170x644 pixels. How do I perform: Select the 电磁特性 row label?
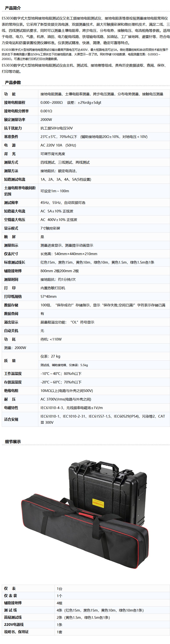tap(11, 408)
